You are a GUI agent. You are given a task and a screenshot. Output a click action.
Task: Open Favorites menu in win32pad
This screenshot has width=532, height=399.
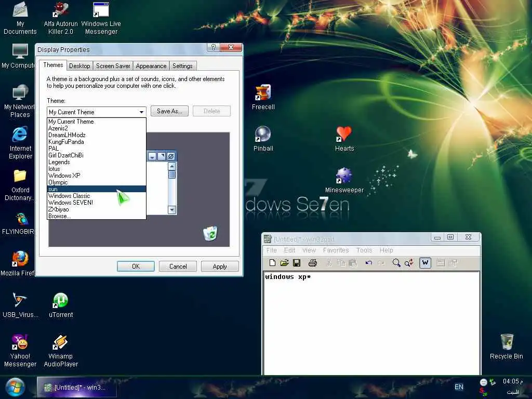pos(336,250)
